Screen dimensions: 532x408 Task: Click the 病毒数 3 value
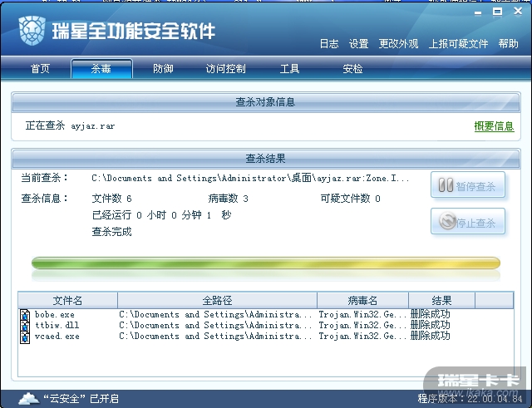228,199
